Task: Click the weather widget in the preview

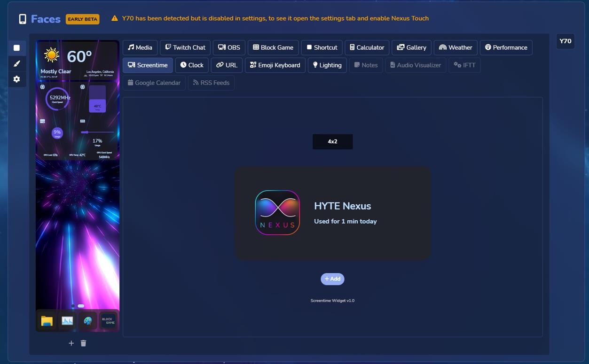Action: [x=78, y=60]
